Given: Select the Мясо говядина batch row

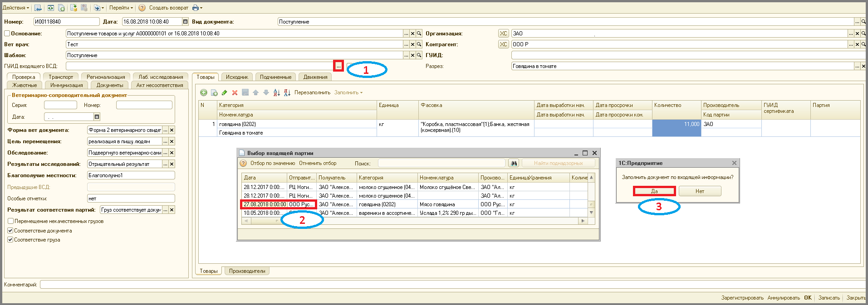Looking at the screenshot, I should 415,204.
